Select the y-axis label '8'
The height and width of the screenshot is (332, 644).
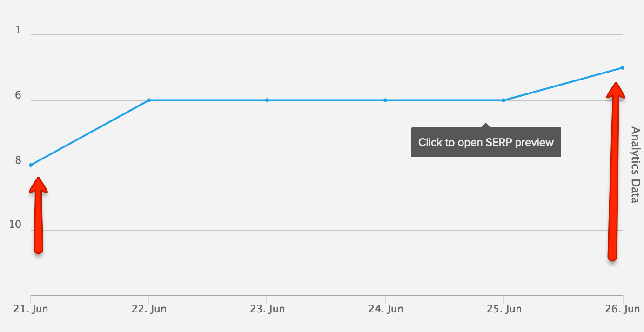[x=18, y=160]
